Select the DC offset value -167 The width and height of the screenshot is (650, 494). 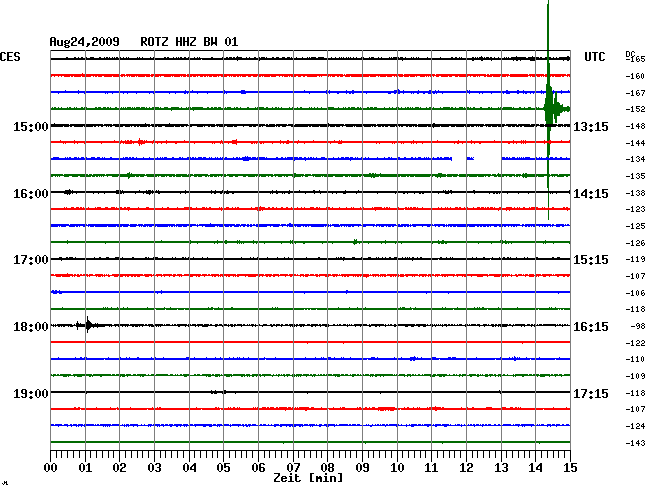click(635, 92)
